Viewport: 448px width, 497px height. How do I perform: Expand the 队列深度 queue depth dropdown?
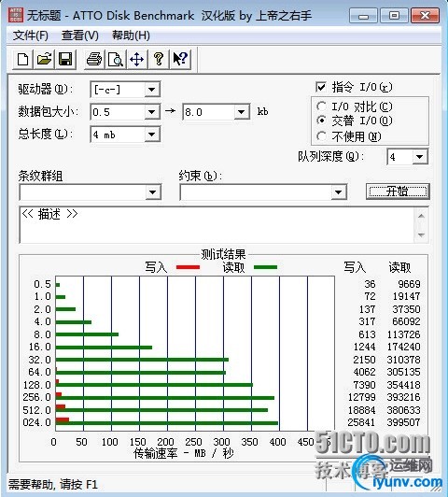(420, 157)
